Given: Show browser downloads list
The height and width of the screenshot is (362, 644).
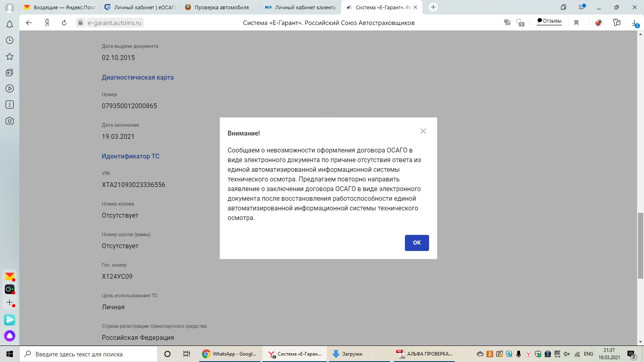Looking at the screenshot, I should click(x=635, y=23).
